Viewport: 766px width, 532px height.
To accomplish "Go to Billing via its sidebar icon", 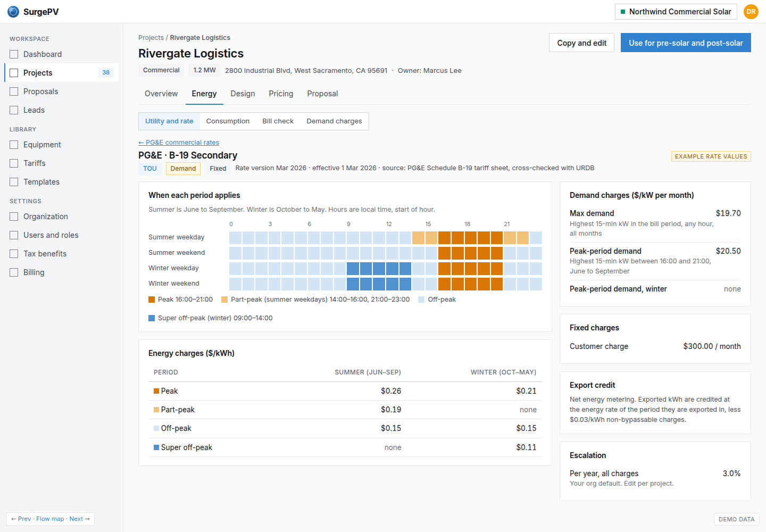I will point(14,272).
